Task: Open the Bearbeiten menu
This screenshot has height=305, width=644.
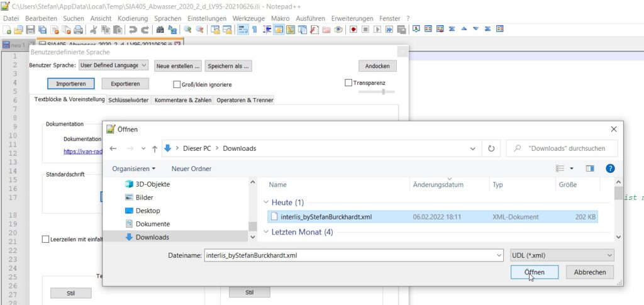Action: [41, 18]
